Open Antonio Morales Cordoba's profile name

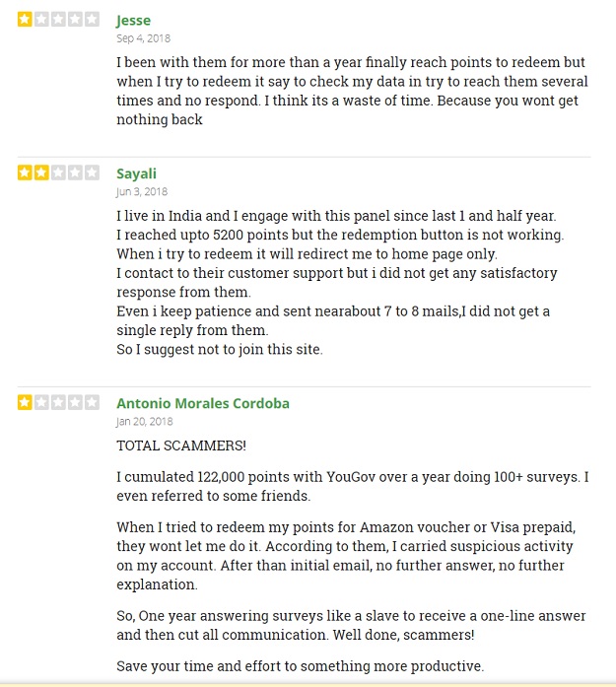[x=203, y=403]
